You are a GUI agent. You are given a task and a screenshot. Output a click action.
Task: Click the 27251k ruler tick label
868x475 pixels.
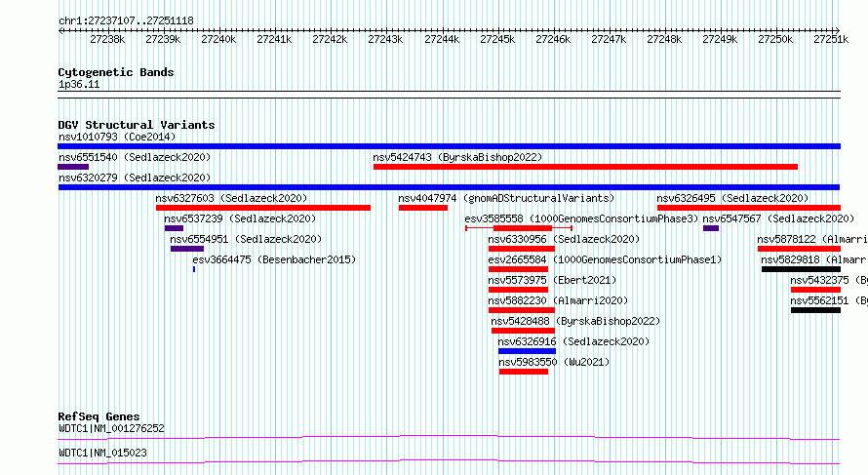coord(831,40)
